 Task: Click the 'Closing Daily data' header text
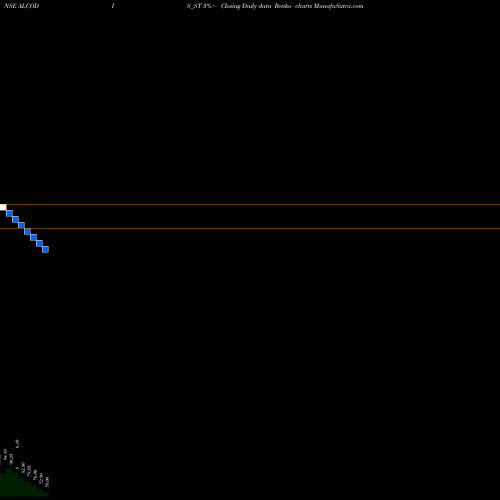click(246, 6)
